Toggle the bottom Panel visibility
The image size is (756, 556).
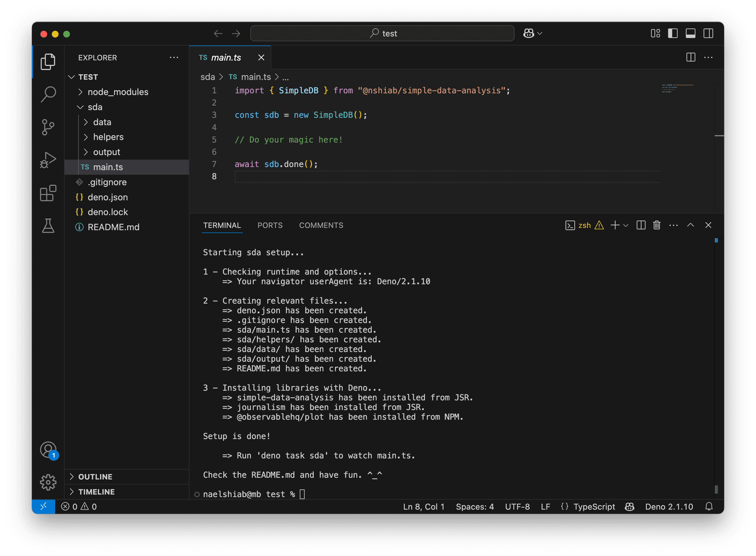(x=691, y=33)
